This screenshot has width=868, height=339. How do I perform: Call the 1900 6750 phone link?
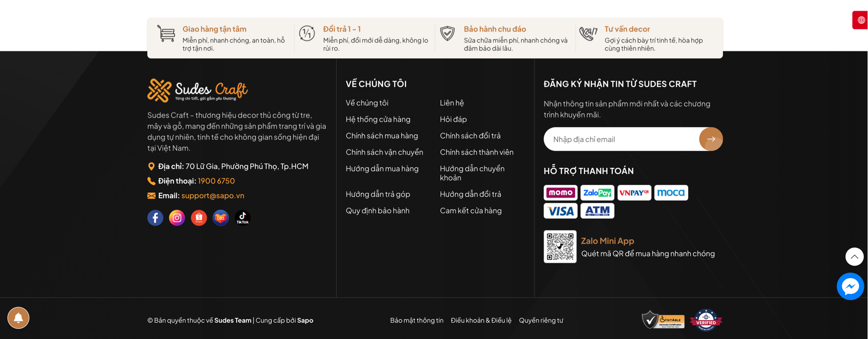coord(216,181)
